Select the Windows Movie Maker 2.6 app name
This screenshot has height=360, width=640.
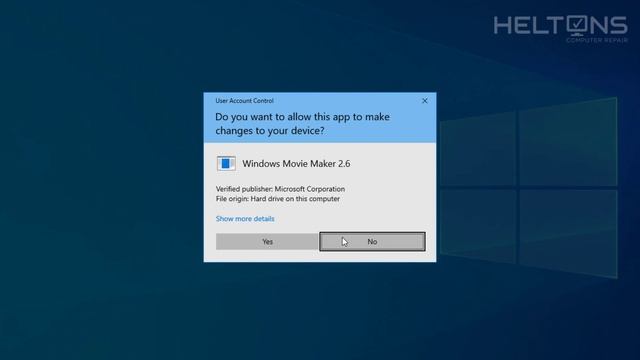coord(296,164)
